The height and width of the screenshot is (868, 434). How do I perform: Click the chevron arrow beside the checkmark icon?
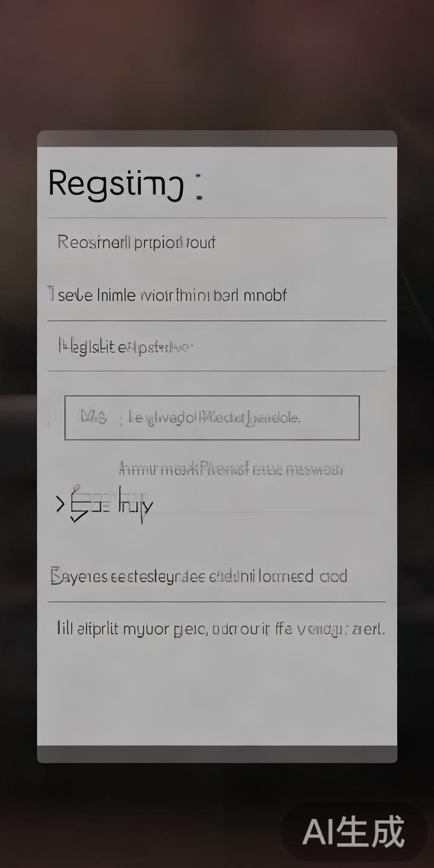(x=60, y=504)
